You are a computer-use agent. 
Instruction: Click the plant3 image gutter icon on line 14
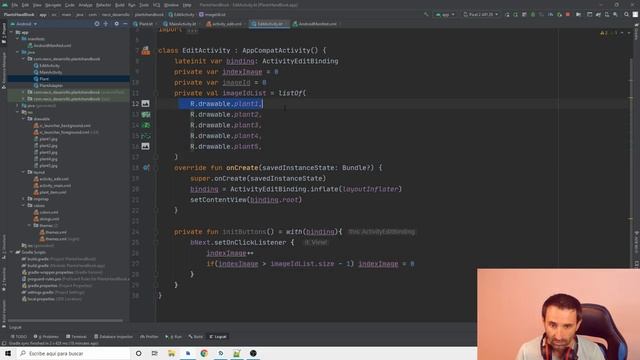[x=145, y=125]
